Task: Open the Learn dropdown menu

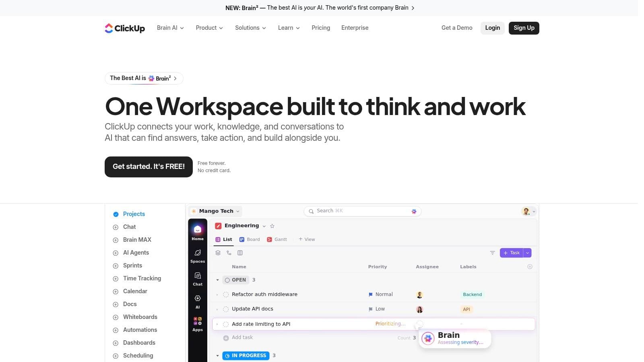Action: [289, 28]
